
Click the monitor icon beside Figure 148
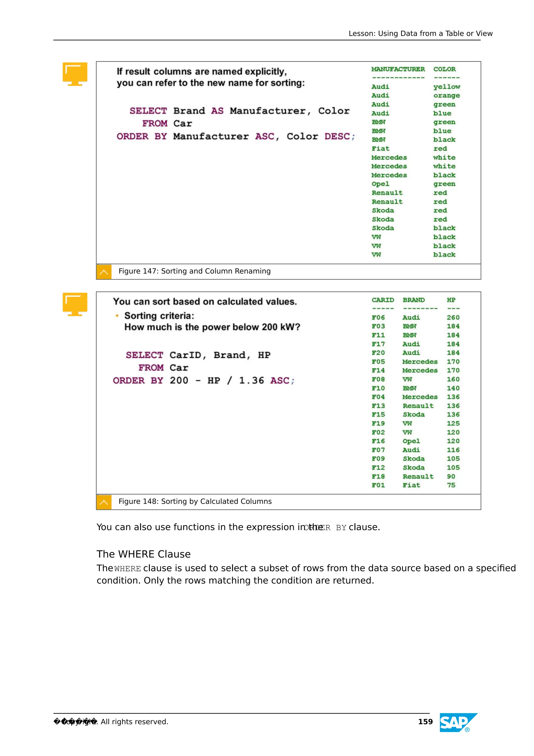[x=75, y=304]
